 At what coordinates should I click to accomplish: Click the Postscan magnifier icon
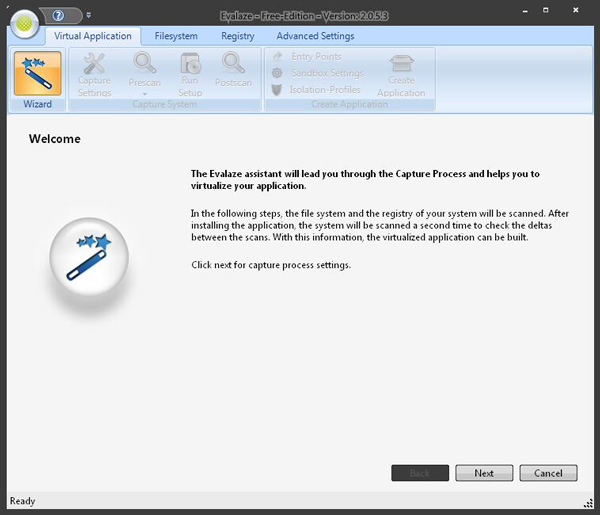coord(233,63)
